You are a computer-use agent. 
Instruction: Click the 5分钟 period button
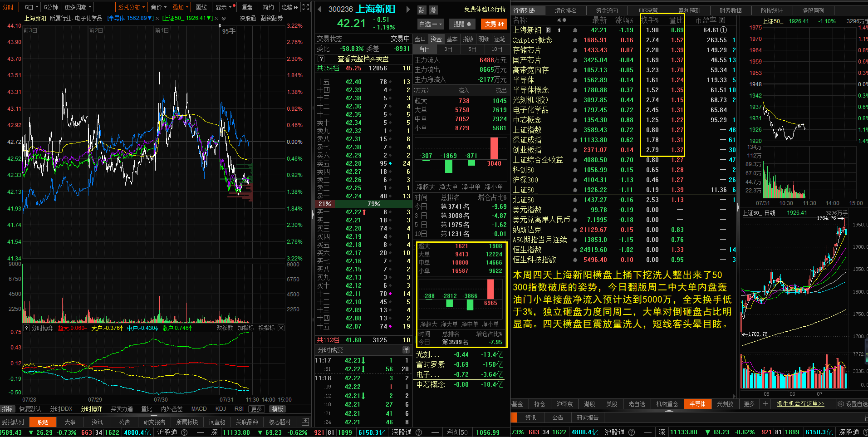pos(51,7)
